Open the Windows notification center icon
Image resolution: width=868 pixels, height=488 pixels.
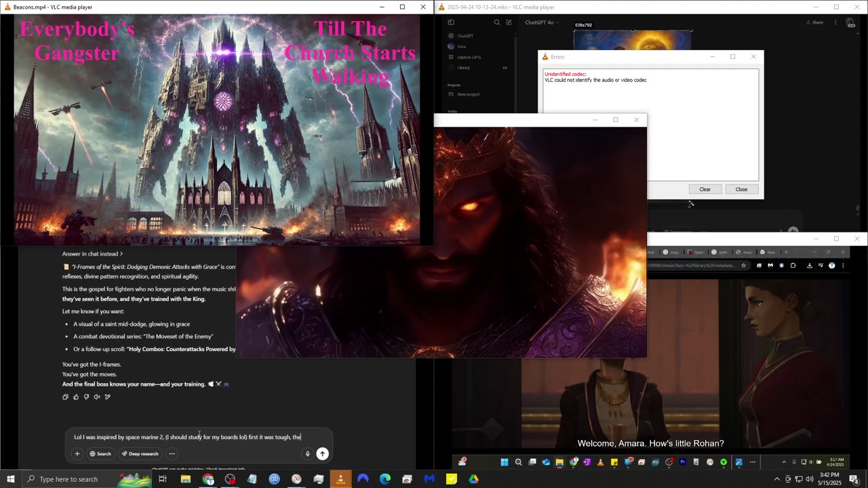pos(854,479)
